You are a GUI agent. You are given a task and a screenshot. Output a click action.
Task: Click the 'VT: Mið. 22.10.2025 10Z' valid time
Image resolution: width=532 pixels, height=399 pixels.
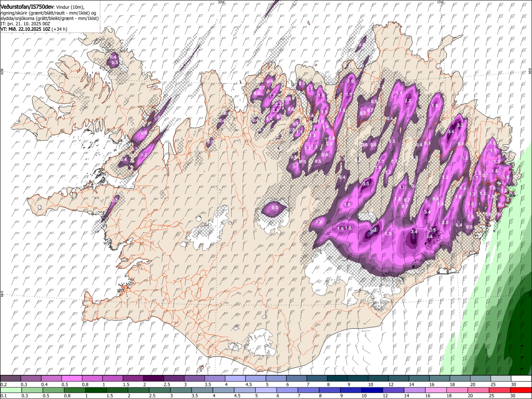click(x=25, y=29)
